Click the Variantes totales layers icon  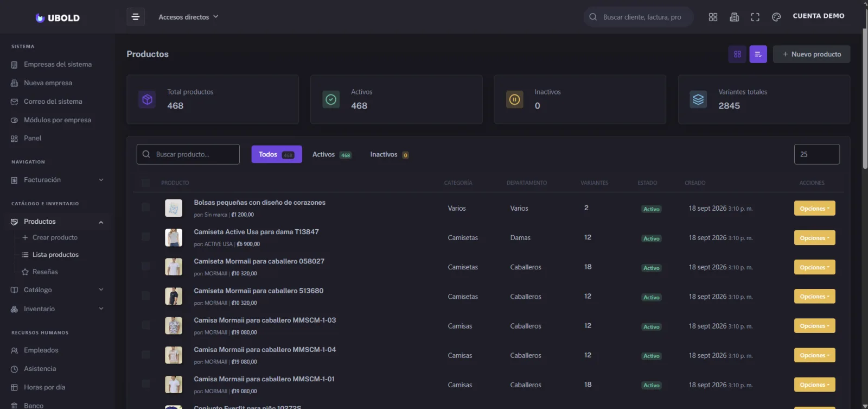pos(698,99)
